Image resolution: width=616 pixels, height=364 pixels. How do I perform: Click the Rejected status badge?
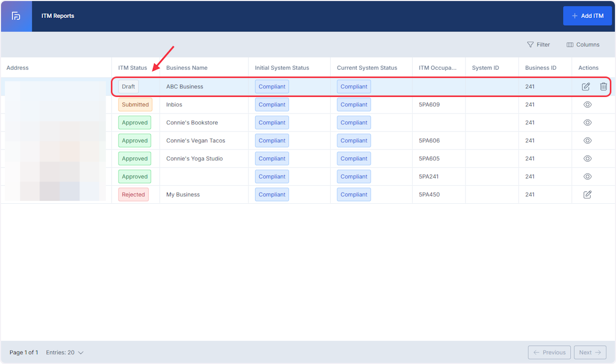pos(133,195)
